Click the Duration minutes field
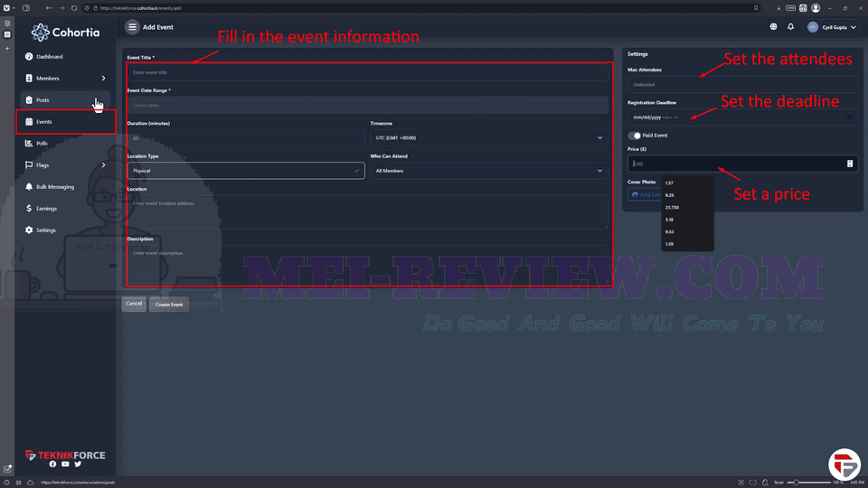The height and width of the screenshot is (488, 868). click(246, 137)
